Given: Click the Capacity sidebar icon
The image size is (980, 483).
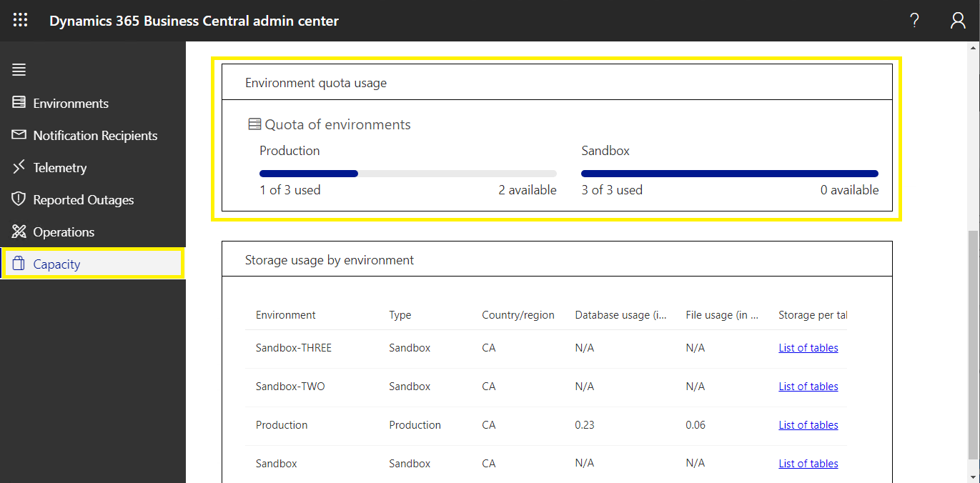Looking at the screenshot, I should coord(19,264).
